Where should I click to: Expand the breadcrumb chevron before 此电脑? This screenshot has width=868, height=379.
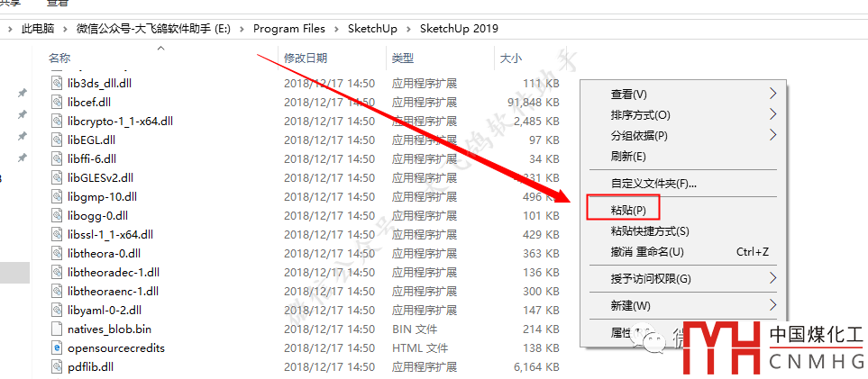(x=11, y=29)
